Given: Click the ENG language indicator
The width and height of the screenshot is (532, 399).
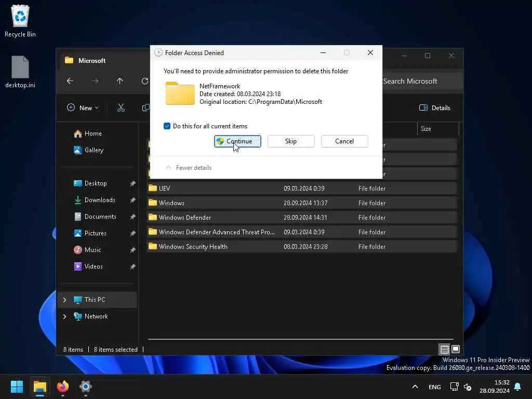Looking at the screenshot, I should [x=435, y=387].
